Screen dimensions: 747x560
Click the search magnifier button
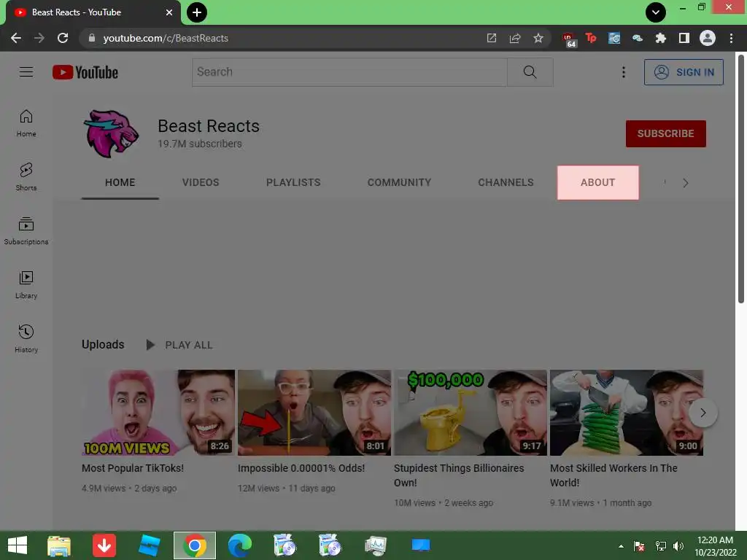click(x=530, y=72)
